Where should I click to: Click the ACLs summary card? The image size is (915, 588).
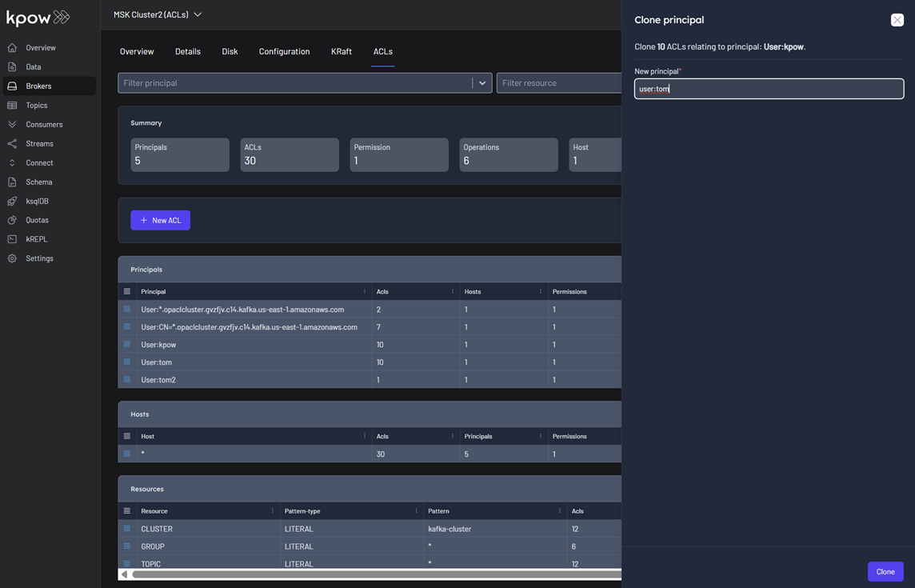click(290, 154)
